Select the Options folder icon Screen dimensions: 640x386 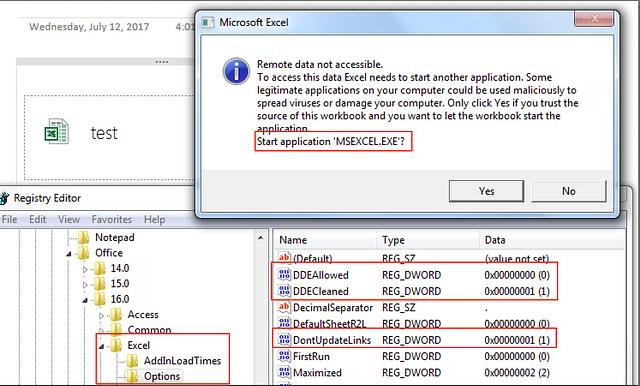coord(132,376)
